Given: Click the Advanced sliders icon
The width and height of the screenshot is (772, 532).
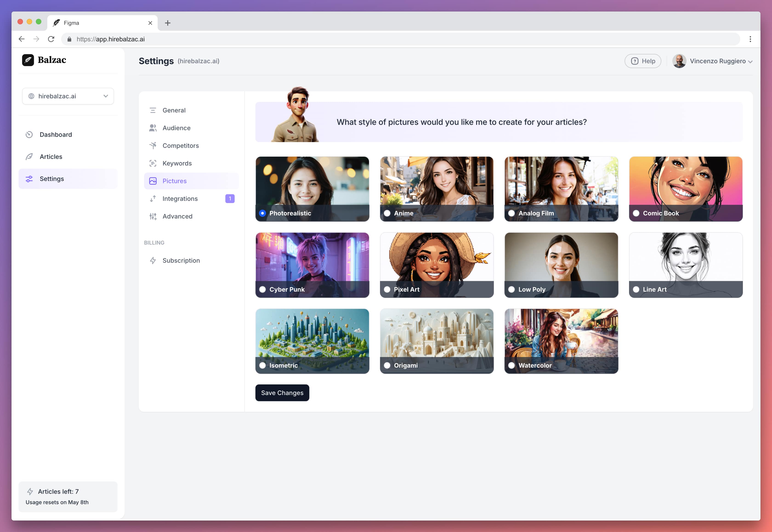Looking at the screenshot, I should point(153,216).
